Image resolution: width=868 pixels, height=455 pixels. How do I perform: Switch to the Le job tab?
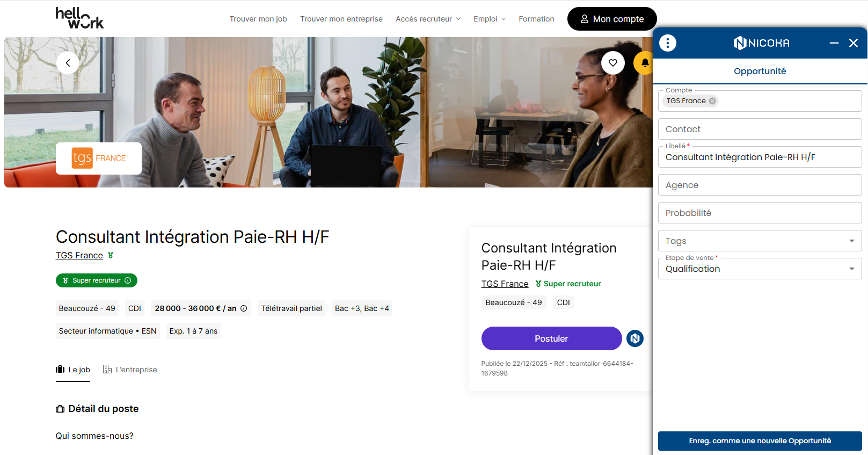tap(73, 370)
